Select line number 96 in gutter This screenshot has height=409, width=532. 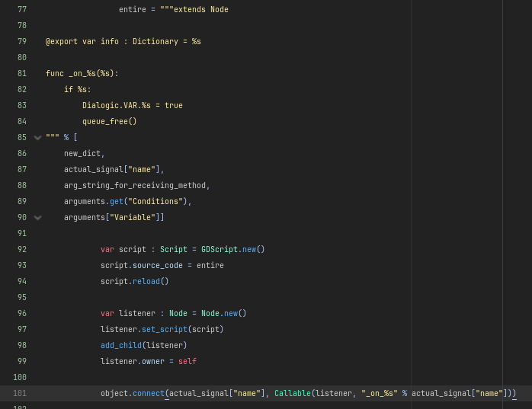pyautogui.click(x=22, y=313)
